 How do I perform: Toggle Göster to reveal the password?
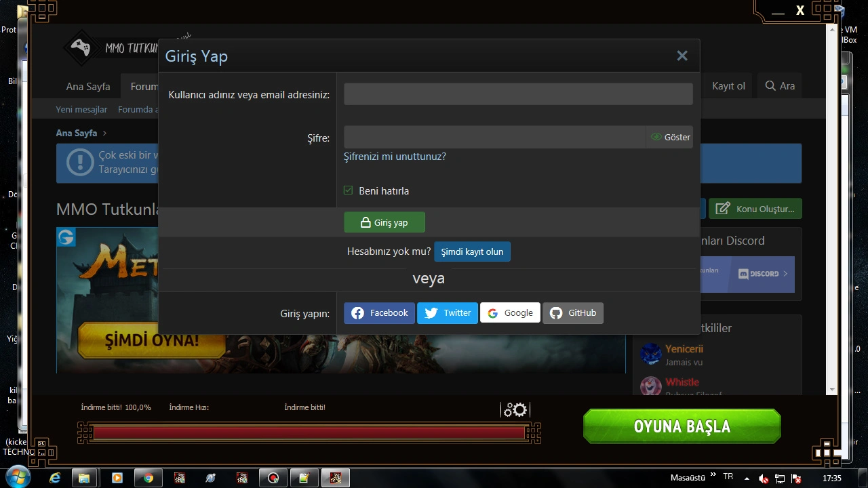coord(670,137)
